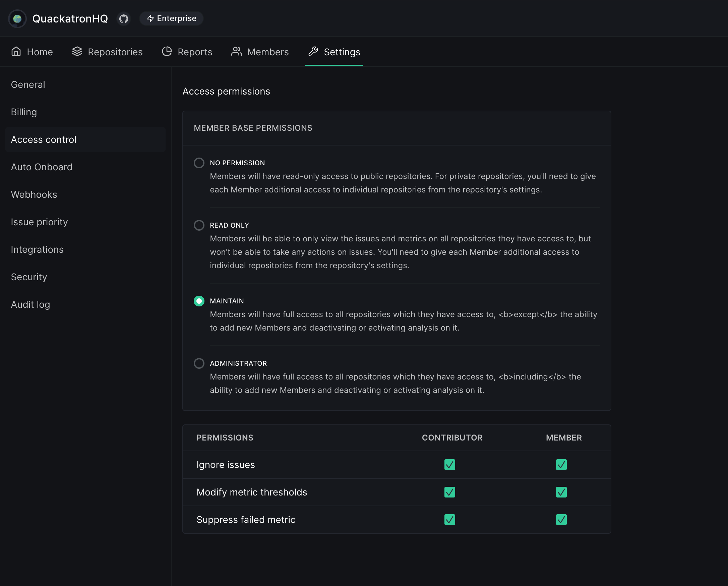Go to Audit log section
This screenshot has height=586, width=728.
(31, 305)
